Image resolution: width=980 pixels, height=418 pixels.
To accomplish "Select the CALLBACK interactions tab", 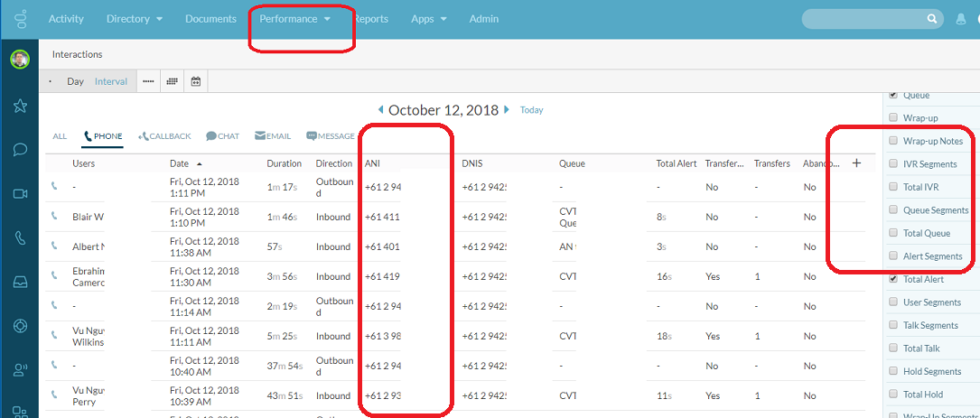I will click(x=164, y=136).
